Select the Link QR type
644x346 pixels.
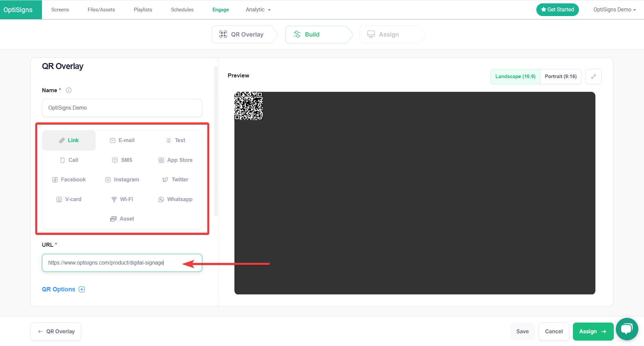click(x=69, y=140)
